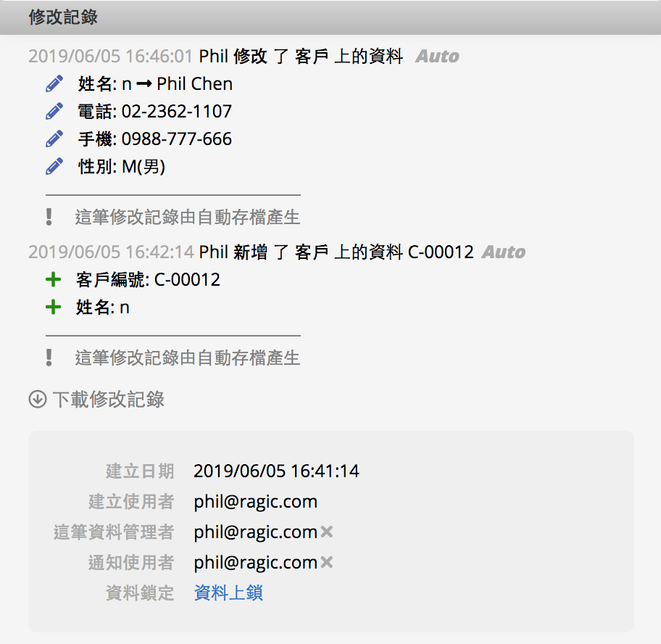Screen dimensions: 661x644
Task: Click the download arrow icon for 修改記錄
Action: click(37, 399)
